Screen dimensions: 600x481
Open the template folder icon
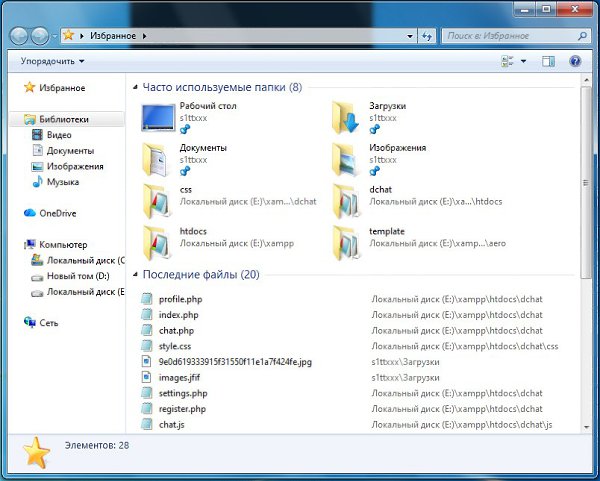click(x=346, y=243)
